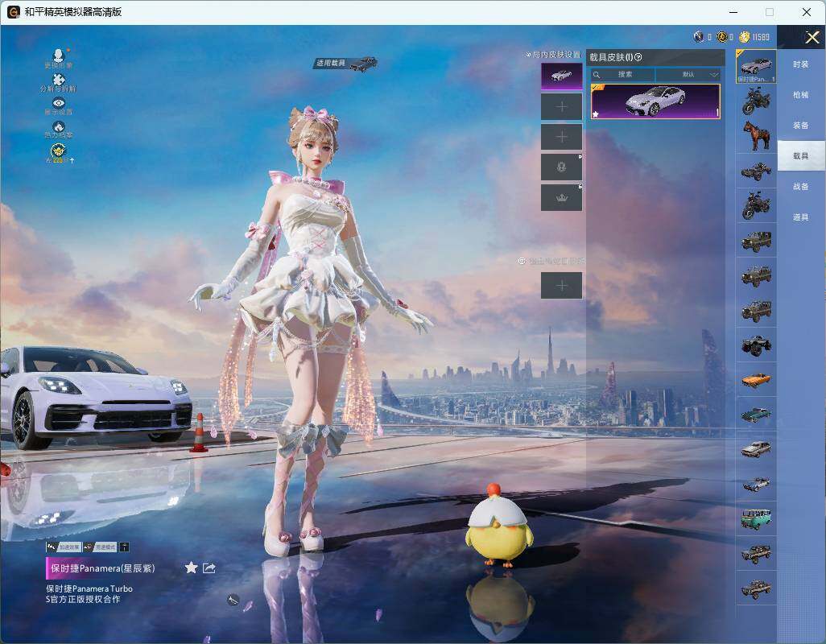
Task: Select the last pickup truck in the list
Action: pyautogui.click(x=756, y=588)
